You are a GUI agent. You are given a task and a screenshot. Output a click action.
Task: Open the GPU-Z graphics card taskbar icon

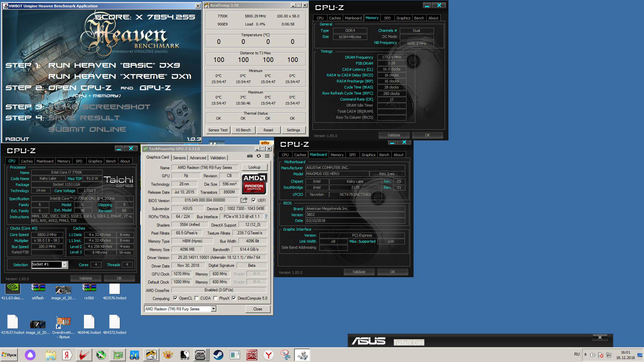point(118,355)
